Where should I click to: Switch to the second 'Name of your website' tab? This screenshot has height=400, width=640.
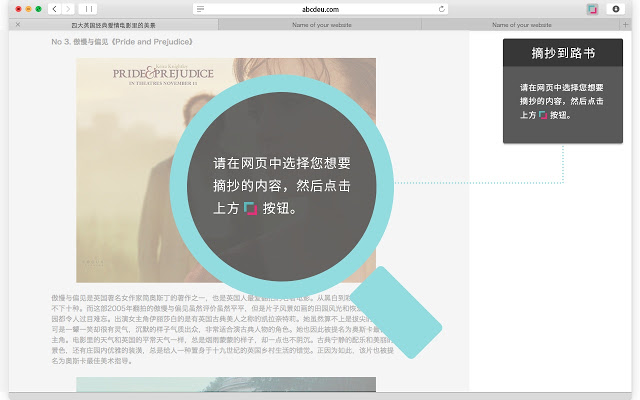click(x=321, y=25)
